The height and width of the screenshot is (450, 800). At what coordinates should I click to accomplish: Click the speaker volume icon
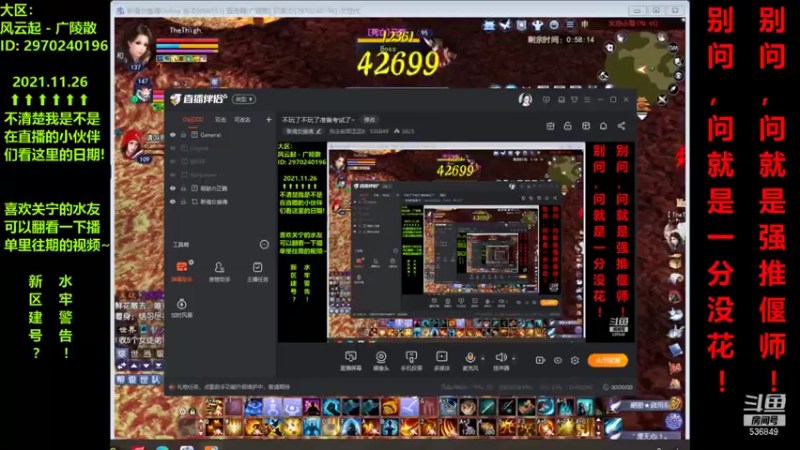pyautogui.click(x=501, y=358)
